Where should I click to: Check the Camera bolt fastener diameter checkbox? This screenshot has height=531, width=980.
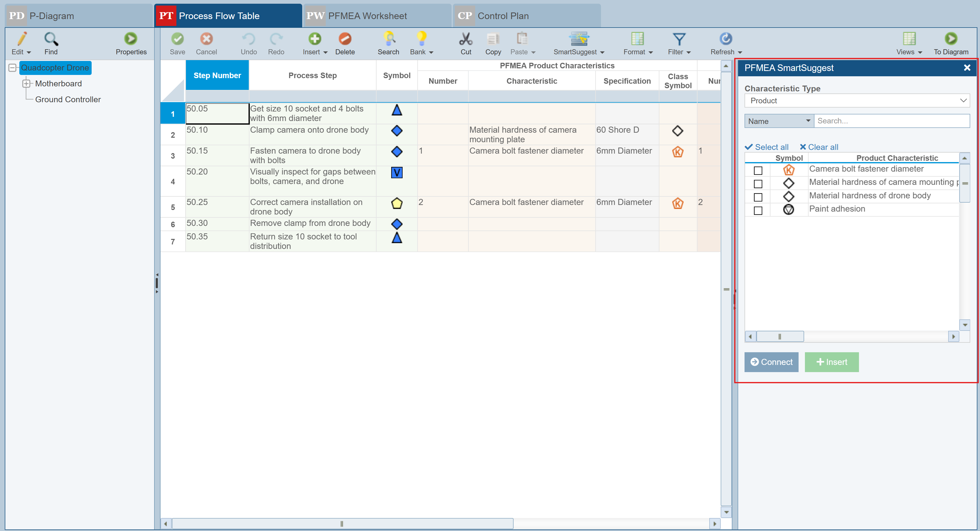(758, 170)
